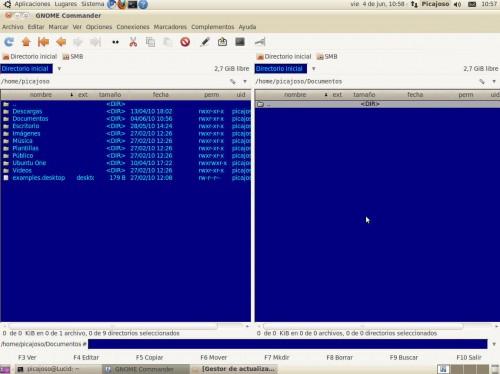
Task: Click the F7 Mkdir button
Action: pos(277,358)
